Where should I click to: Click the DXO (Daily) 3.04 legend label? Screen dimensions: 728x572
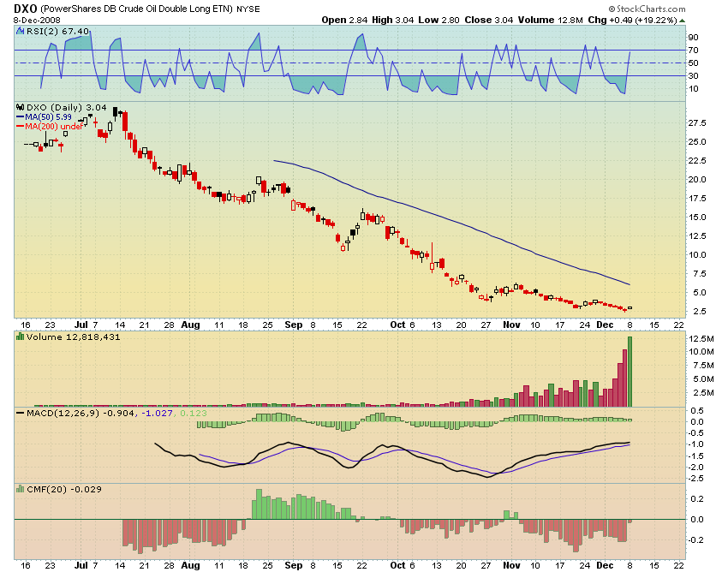click(66, 107)
